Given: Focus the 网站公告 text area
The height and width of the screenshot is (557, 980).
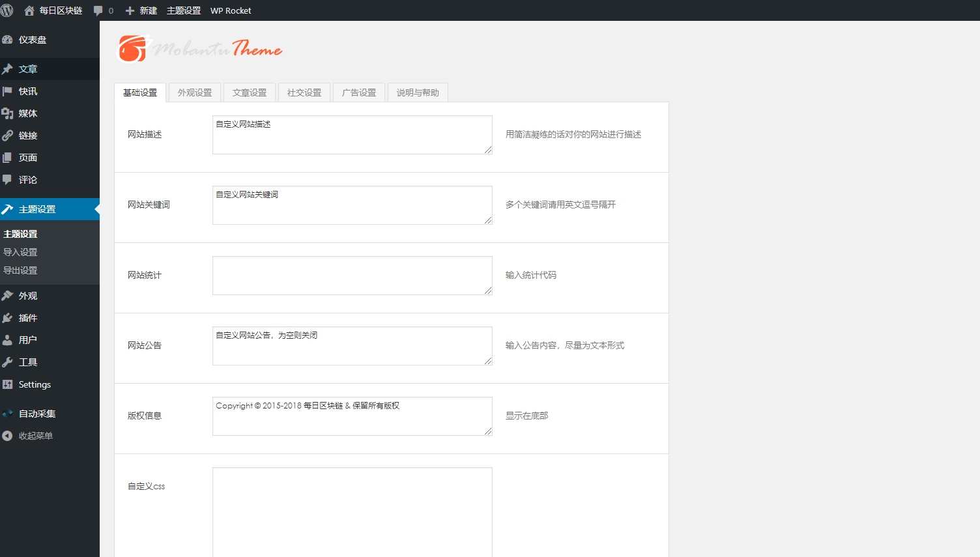Looking at the screenshot, I should click(353, 346).
